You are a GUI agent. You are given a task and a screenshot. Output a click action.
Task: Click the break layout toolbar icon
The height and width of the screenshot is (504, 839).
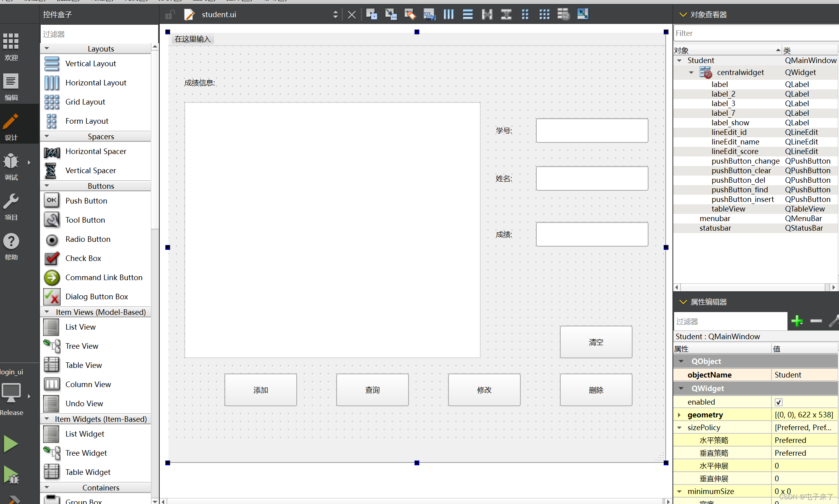(x=563, y=15)
